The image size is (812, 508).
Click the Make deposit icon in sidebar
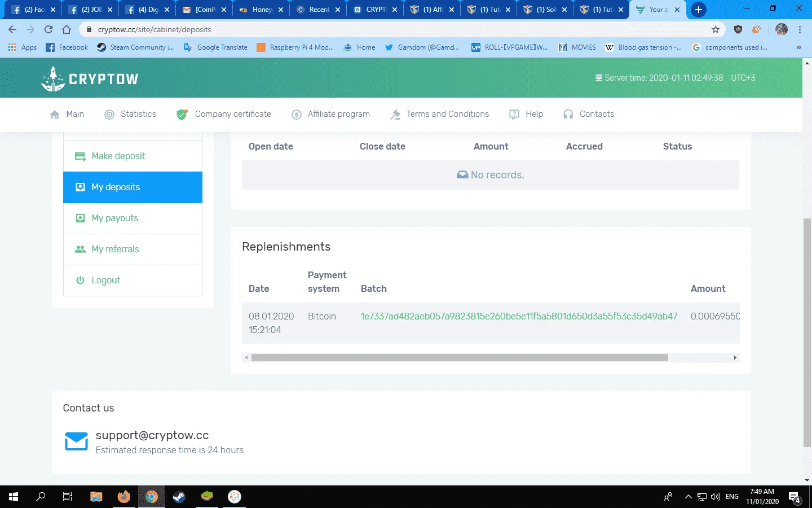(x=81, y=156)
